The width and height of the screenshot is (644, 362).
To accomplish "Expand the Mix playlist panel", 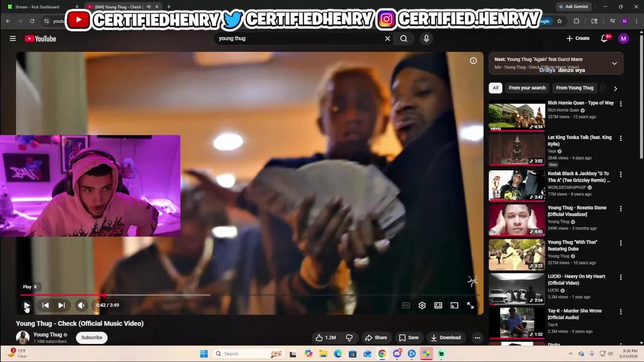I will (x=614, y=63).
